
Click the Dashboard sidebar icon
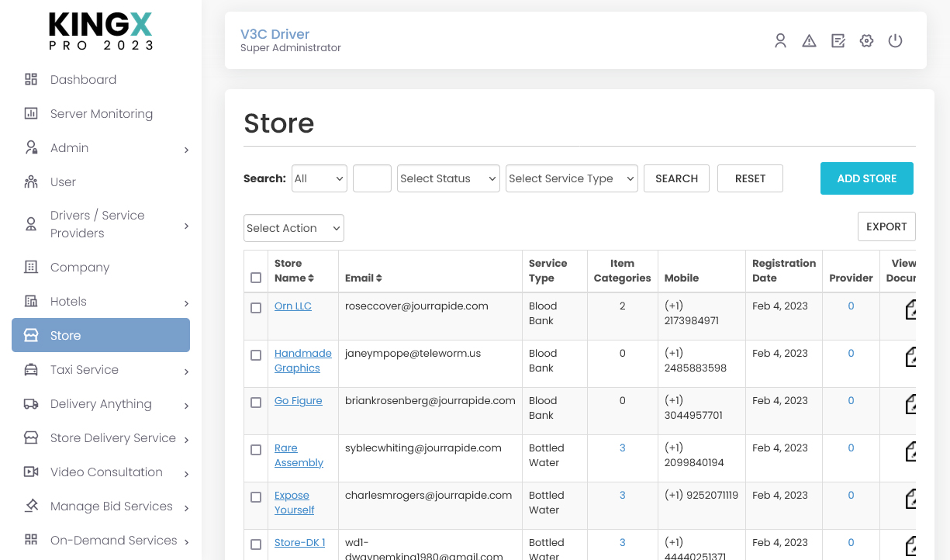pos(31,79)
